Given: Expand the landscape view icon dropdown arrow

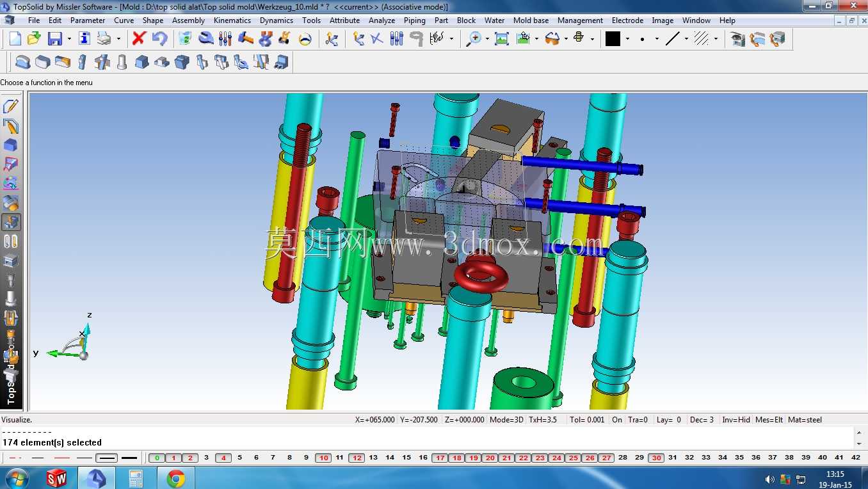Looking at the screenshot, I should pos(536,39).
